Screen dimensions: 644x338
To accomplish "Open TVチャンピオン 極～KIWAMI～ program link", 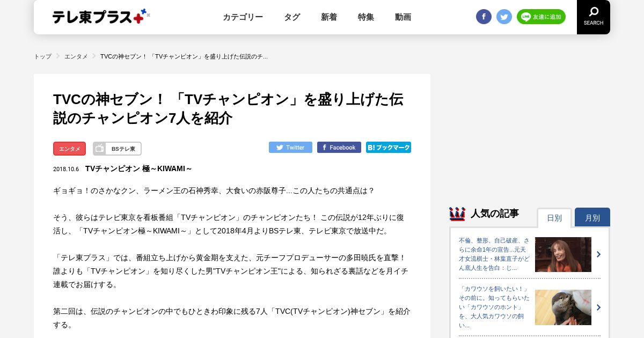I will (x=138, y=168).
